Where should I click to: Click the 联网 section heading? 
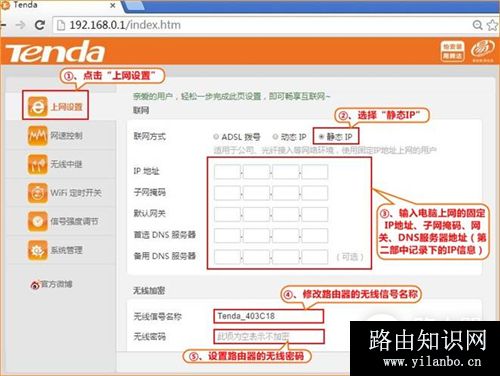(x=141, y=110)
